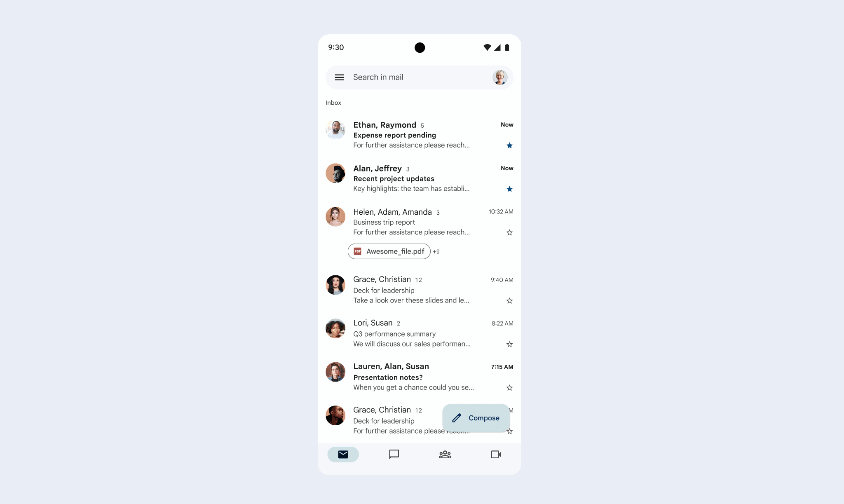Star the Grace, Christian email
This screenshot has height=504, width=844.
509,300
